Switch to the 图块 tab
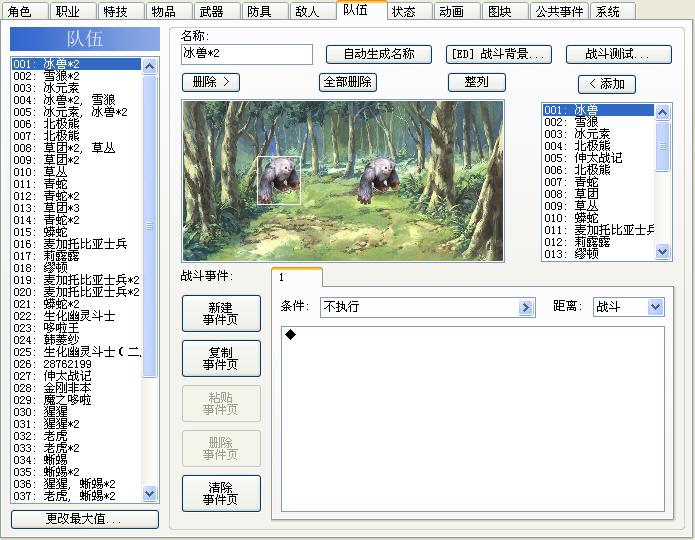This screenshot has height=540, width=695. tap(505, 11)
